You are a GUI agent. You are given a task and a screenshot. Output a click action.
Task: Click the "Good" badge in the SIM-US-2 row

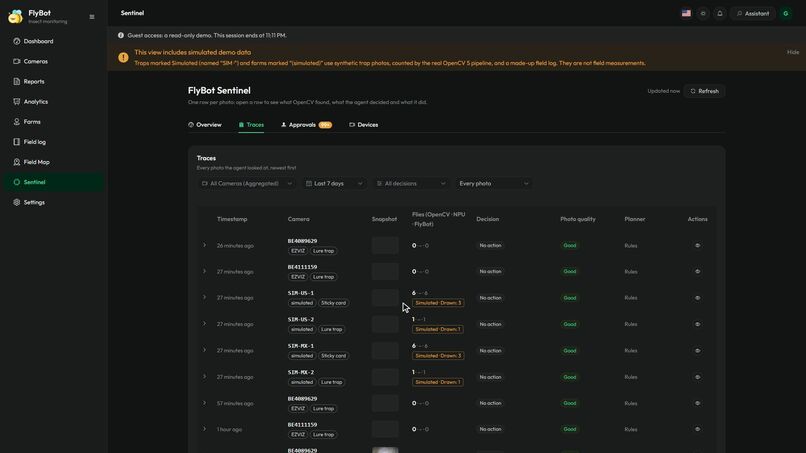pos(570,324)
